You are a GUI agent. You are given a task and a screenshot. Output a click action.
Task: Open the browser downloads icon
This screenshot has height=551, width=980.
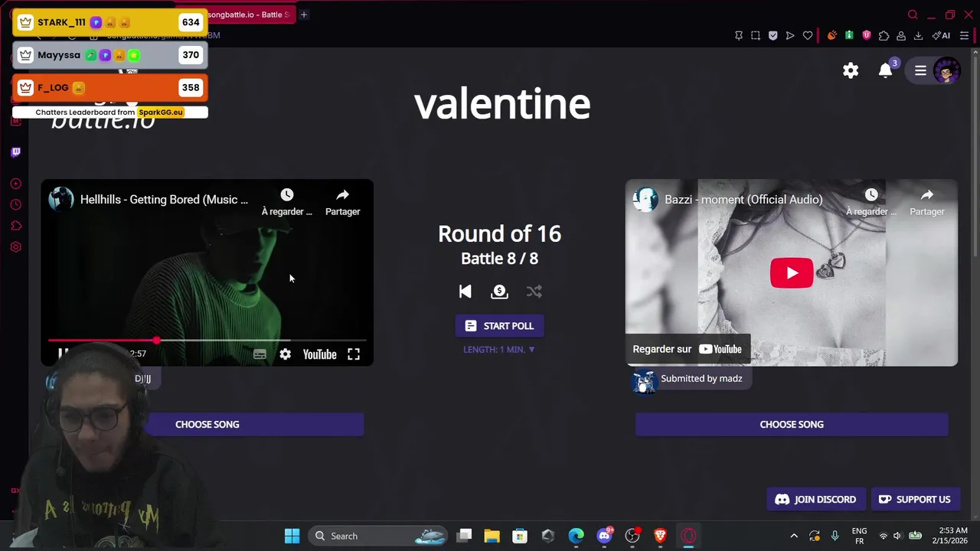(x=918, y=35)
